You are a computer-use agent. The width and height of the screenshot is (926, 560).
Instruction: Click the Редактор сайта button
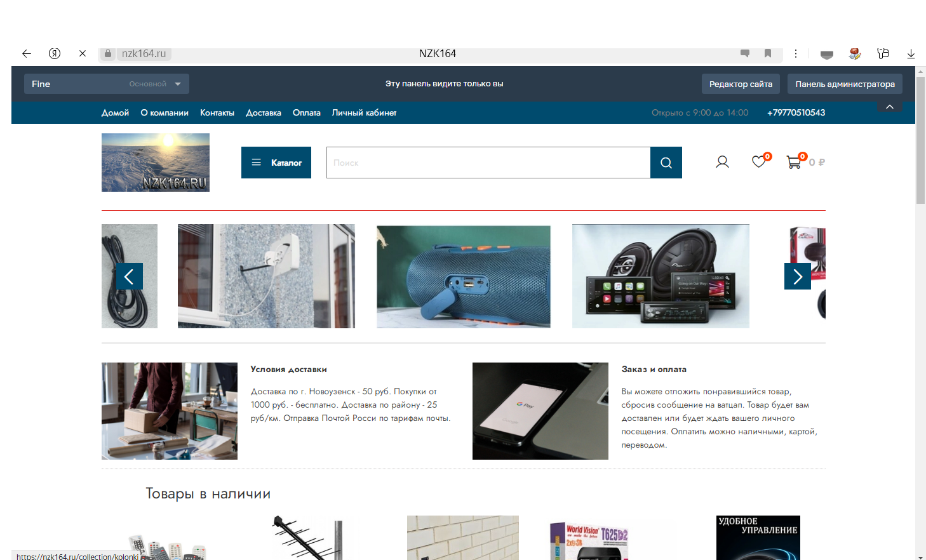[x=741, y=84]
